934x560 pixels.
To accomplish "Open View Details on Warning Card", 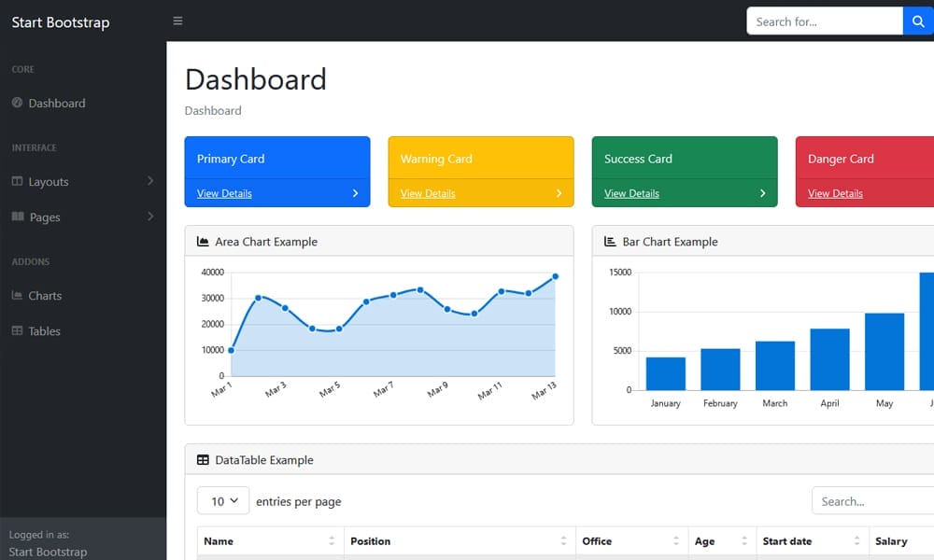I will click(x=428, y=193).
